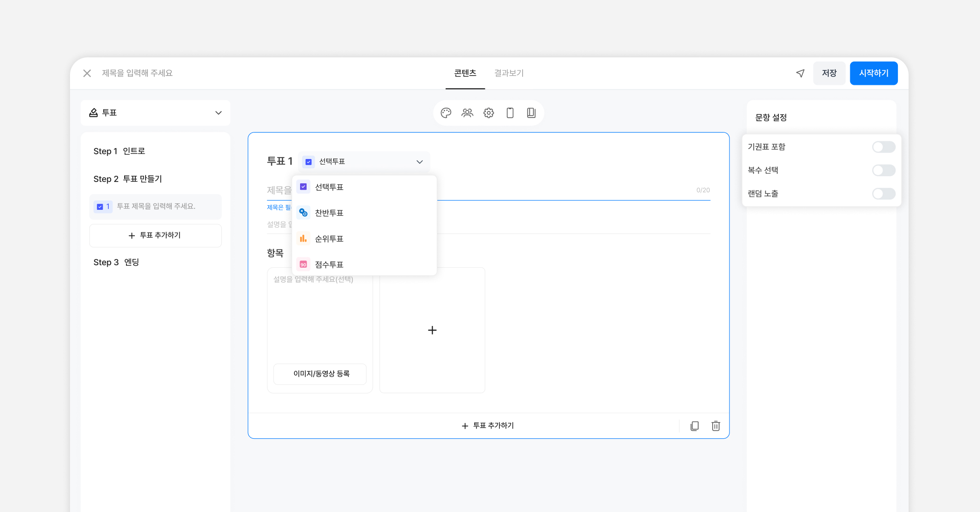The height and width of the screenshot is (512, 980).
Task: Pick the 점수투표 option
Action: point(329,264)
